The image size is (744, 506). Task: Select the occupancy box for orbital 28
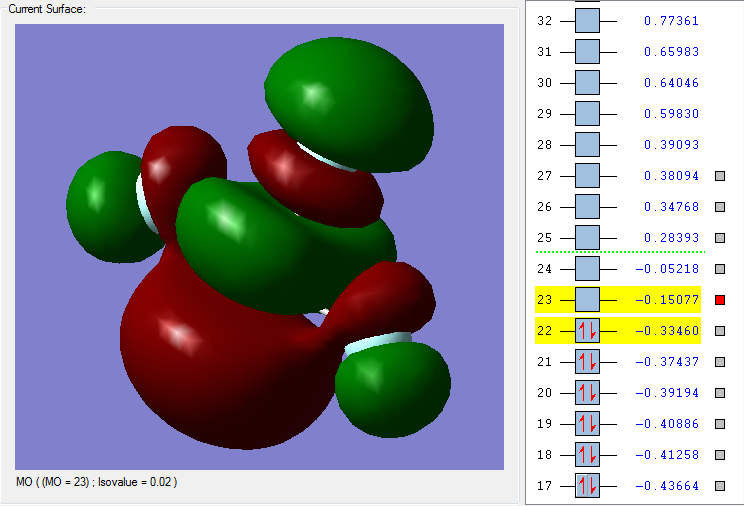pyautogui.click(x=587, y=145)
